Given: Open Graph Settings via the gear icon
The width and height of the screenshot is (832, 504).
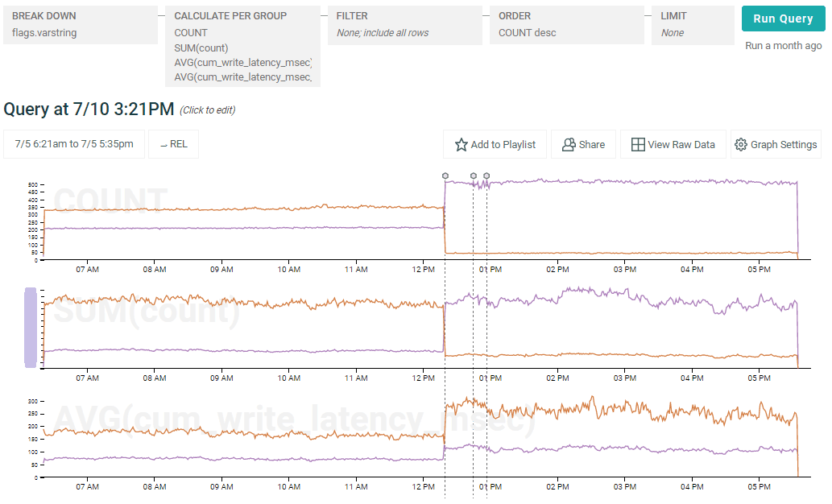Looking at the screenshot, I should tap(740, 145).
